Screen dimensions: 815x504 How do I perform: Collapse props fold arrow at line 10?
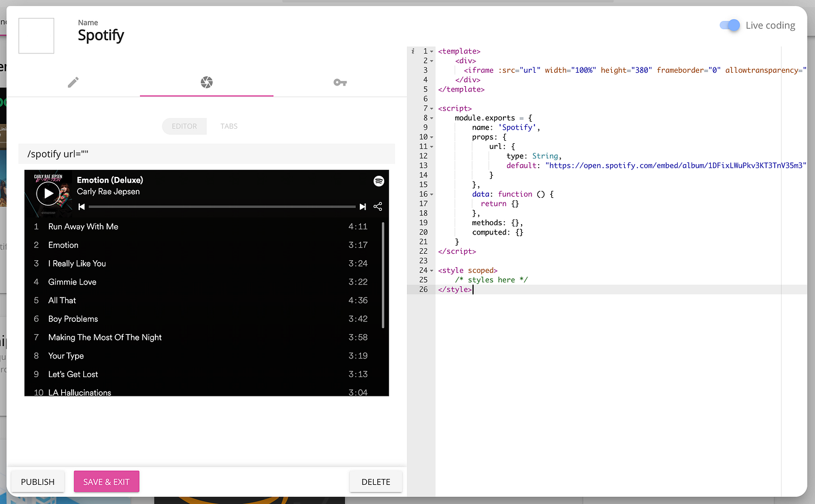tap(431, 137)
